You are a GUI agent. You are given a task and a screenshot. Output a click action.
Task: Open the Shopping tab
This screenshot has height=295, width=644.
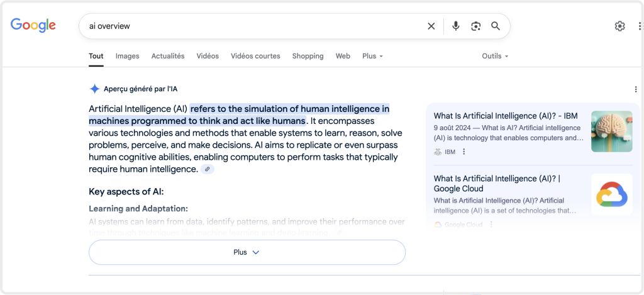[x=308, y=56]
